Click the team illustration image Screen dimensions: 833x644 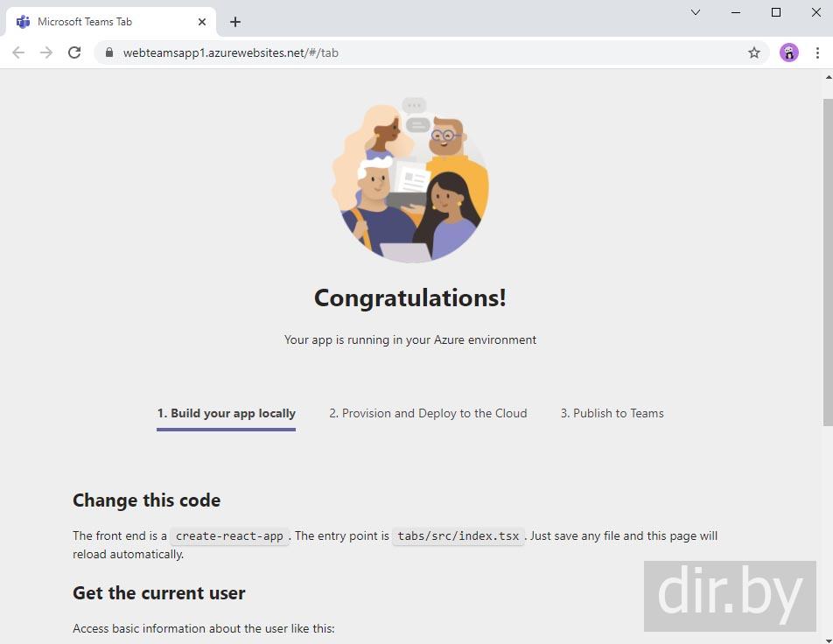[410, 180]
